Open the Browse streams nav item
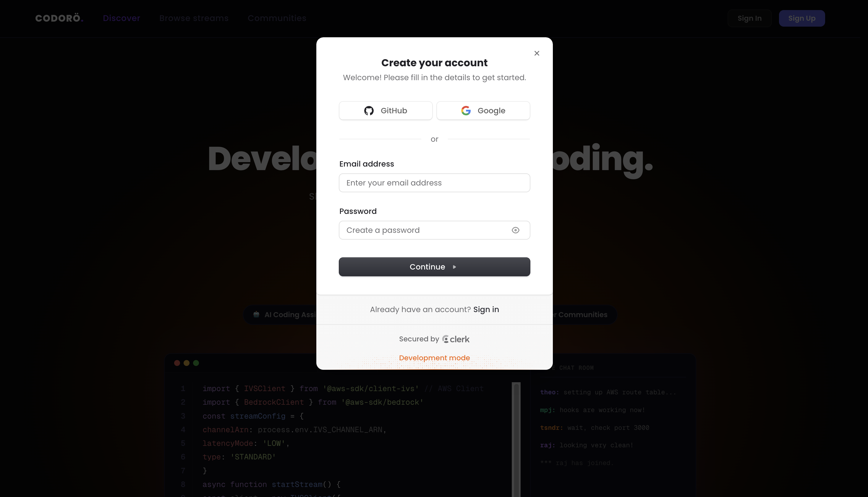The width and height of the screenshot is (868, 497). (x=194, y=18)
